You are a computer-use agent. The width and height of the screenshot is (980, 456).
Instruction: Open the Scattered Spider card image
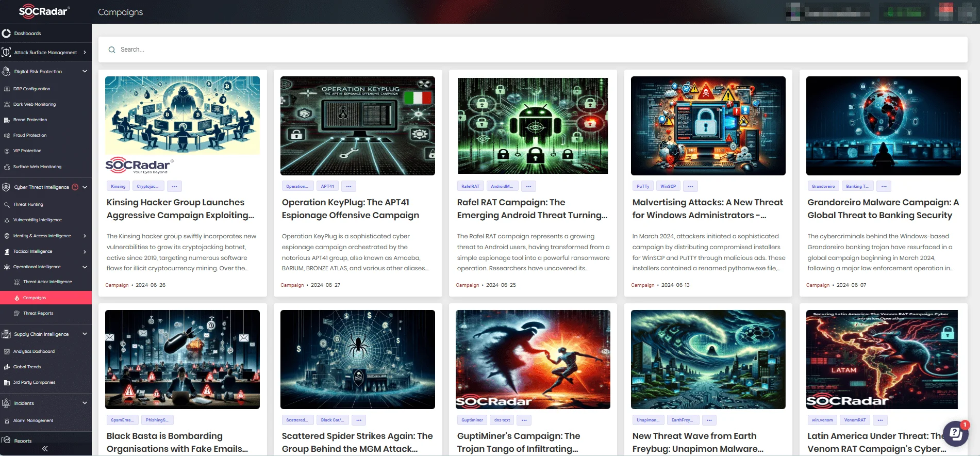click(358, 360)
